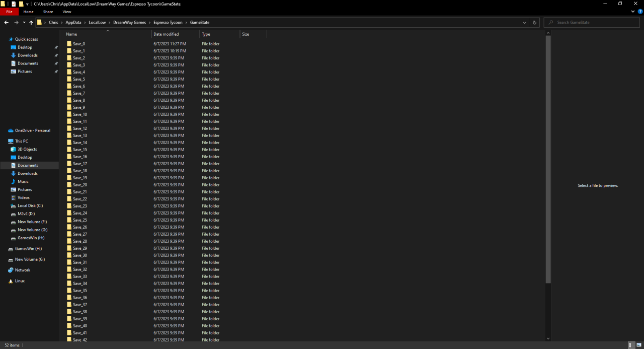Refresh the GameState folder view
Screen dimensions: 644x349
point(534,23)
